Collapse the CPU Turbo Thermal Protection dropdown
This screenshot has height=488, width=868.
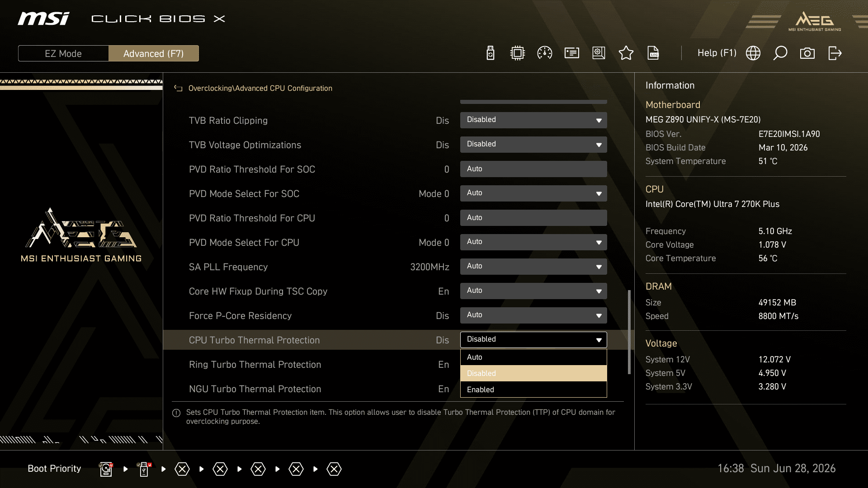tap(533, 340)
